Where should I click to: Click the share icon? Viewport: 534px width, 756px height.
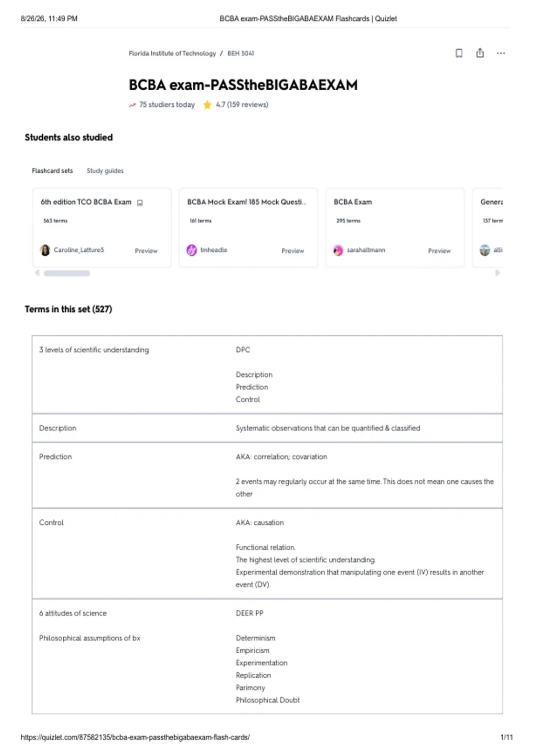point(480,53)
